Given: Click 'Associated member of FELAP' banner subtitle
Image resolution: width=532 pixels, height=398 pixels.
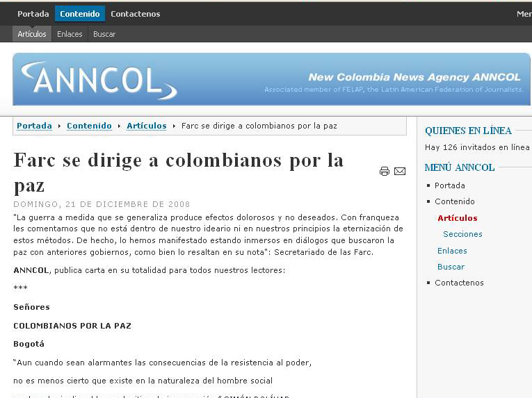Looking at the screenshot, I should click(x=394, y=90).
